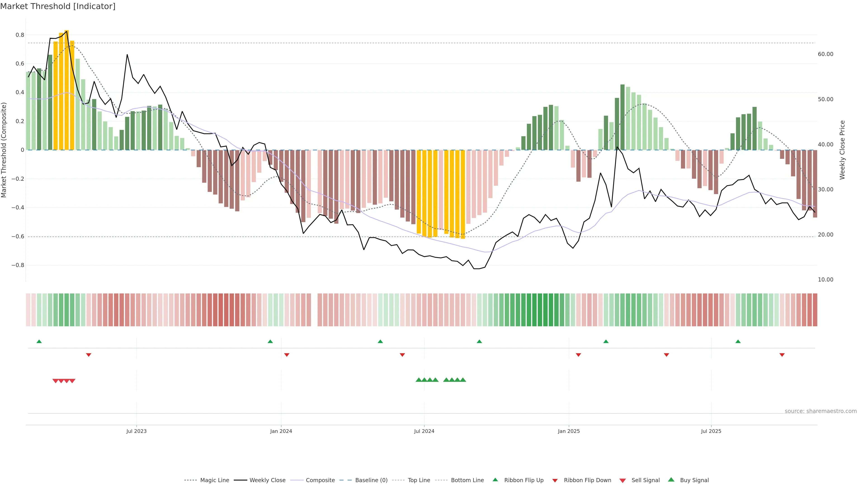Click the darkest green bar in the ribbon

pyautogui.click(x=540, y=310)
